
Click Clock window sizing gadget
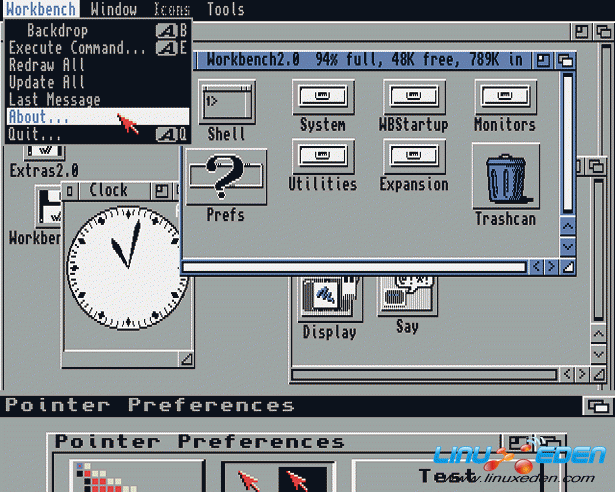click(186, 359)
